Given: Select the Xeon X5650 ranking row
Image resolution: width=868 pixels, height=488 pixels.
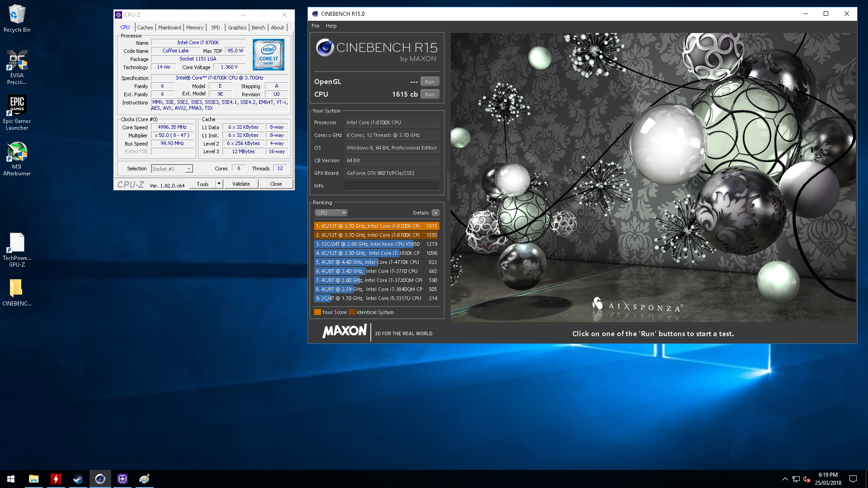Looking at the screenshot, I should [377, 244].
